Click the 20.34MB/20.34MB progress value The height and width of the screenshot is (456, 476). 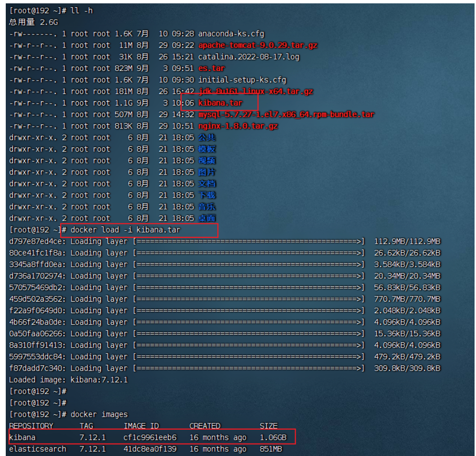pos(407,276)
